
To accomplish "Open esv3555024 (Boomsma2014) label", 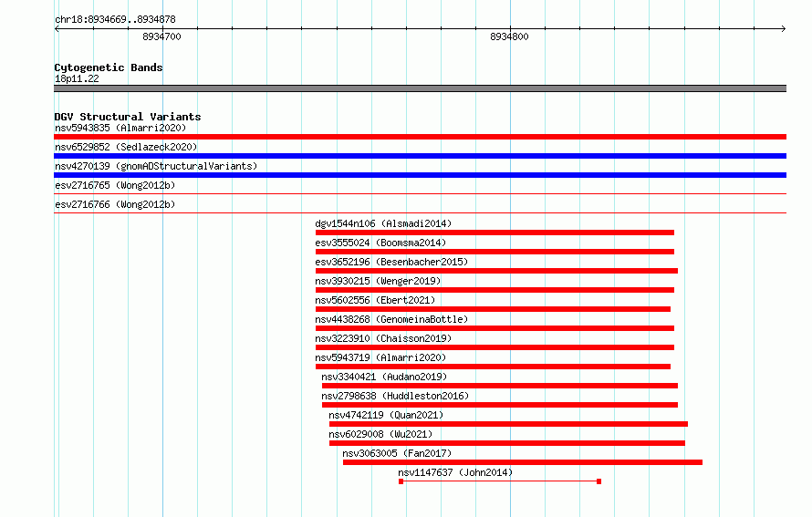I will tap(380, 243).
